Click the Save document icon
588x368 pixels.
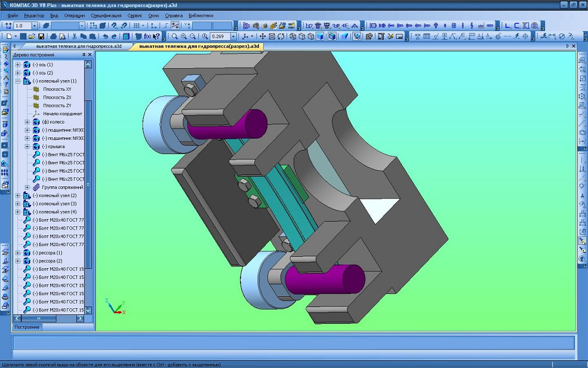(x=42, y=36)
